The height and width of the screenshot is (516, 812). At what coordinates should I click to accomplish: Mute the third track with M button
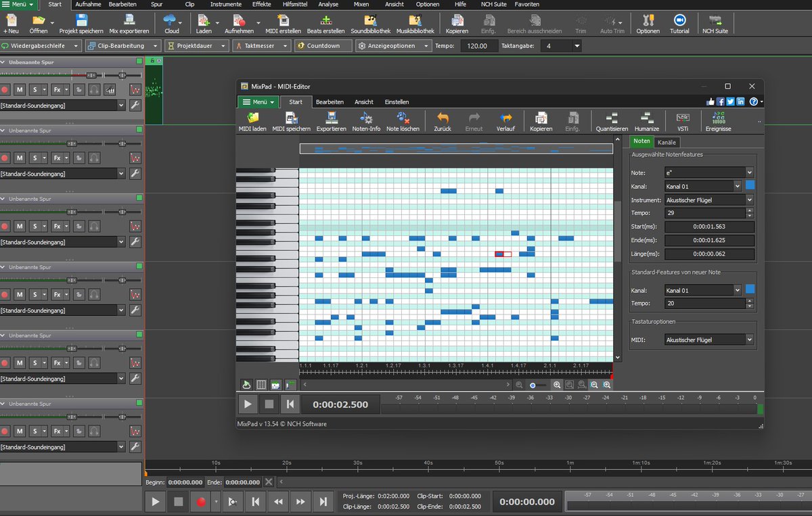pos(20,226)
